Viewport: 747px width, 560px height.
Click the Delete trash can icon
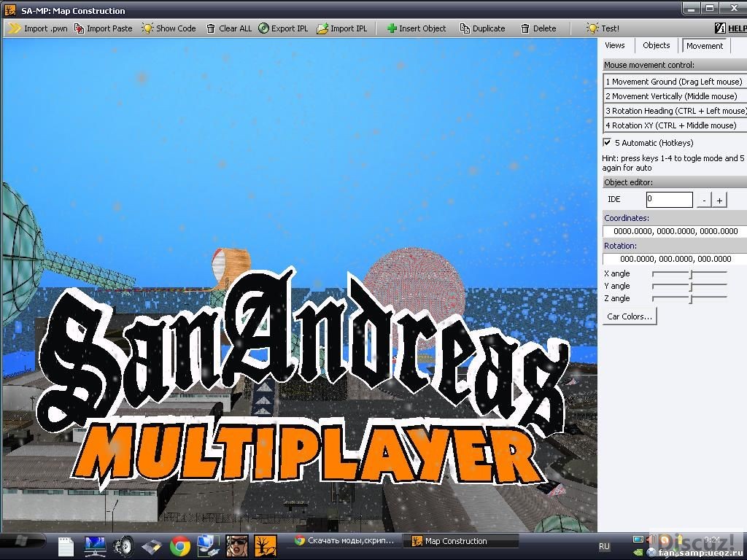click(525, 28)
